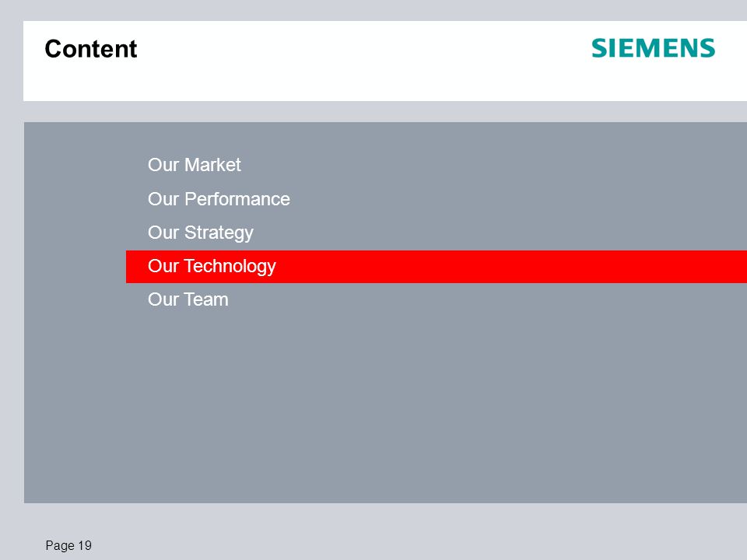Click the highlighted Our Technology entry

212,266
